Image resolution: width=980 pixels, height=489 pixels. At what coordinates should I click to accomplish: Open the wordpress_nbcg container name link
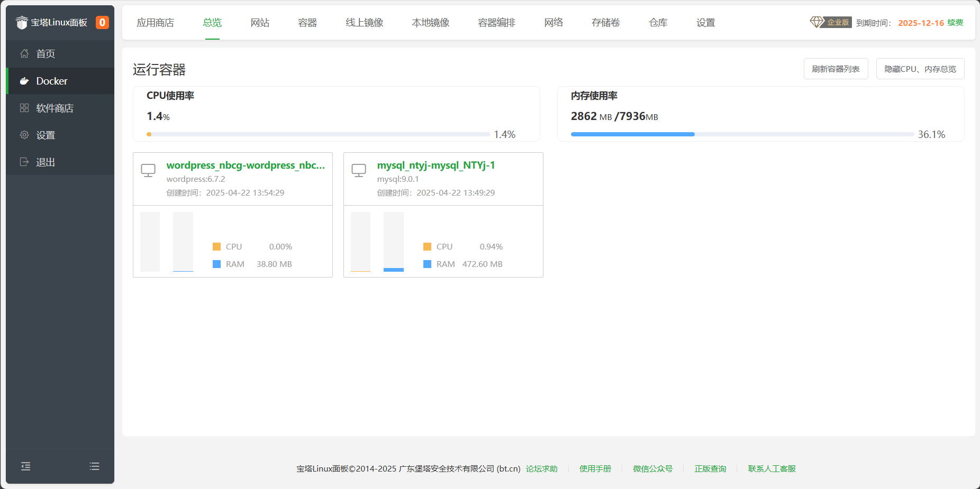point(246,165)
